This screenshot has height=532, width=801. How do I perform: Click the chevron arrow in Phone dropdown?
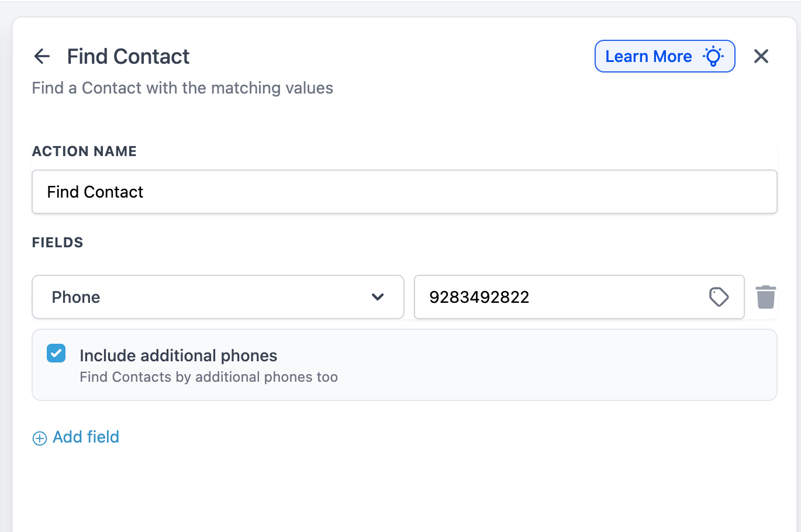coord(378,297)
